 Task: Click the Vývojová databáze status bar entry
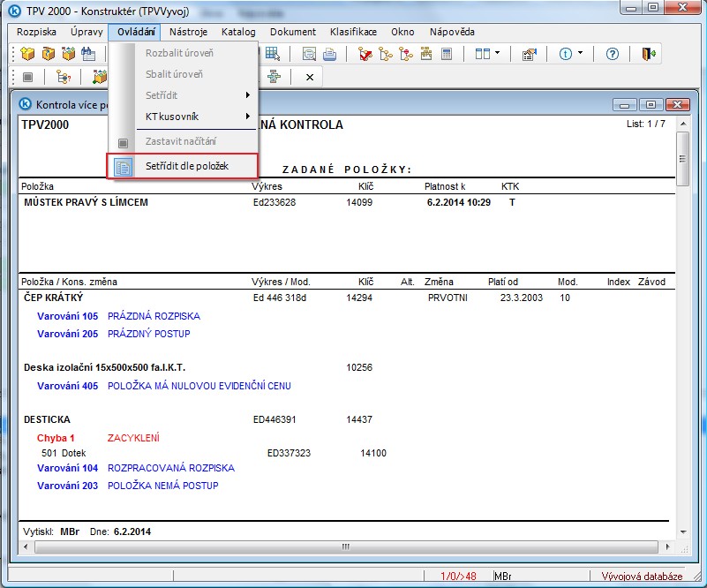tap(642, 577)
